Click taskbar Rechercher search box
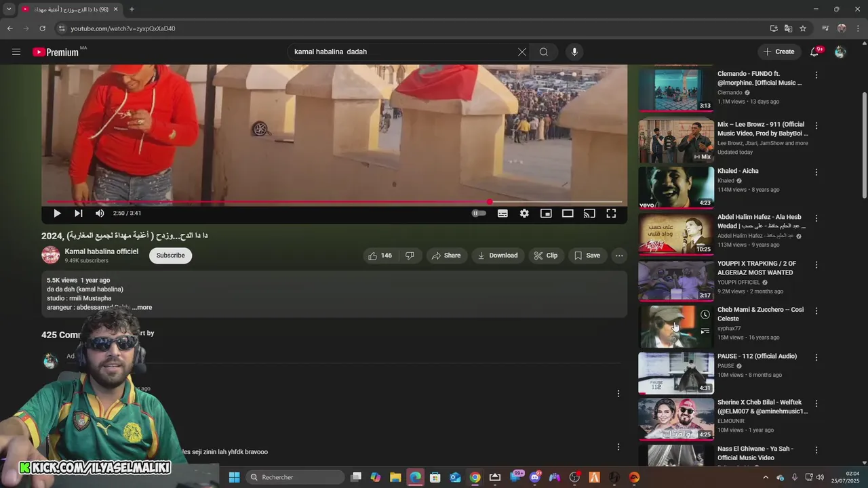Viewport: 868px width, 488px height. [295, 477]
